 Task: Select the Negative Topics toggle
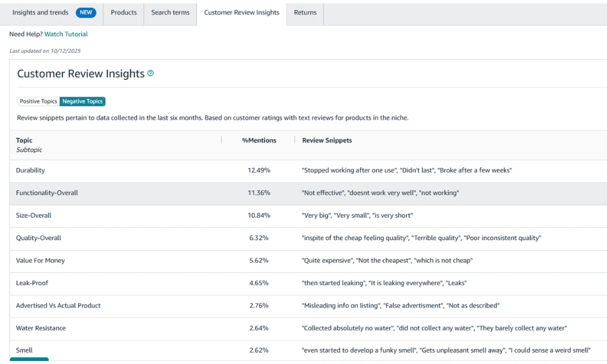pos(83,101)
